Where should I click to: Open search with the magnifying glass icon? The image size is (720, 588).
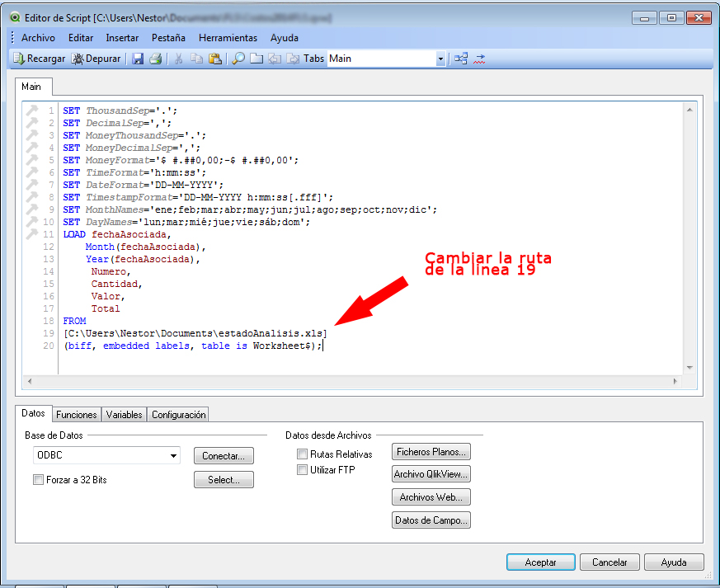[x=238, y=59]
